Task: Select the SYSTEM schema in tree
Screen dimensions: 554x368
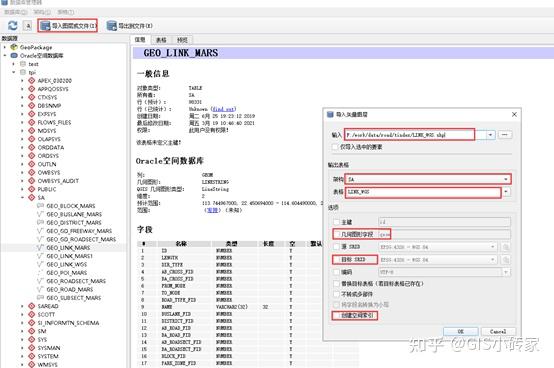Action: click(48, 356)
